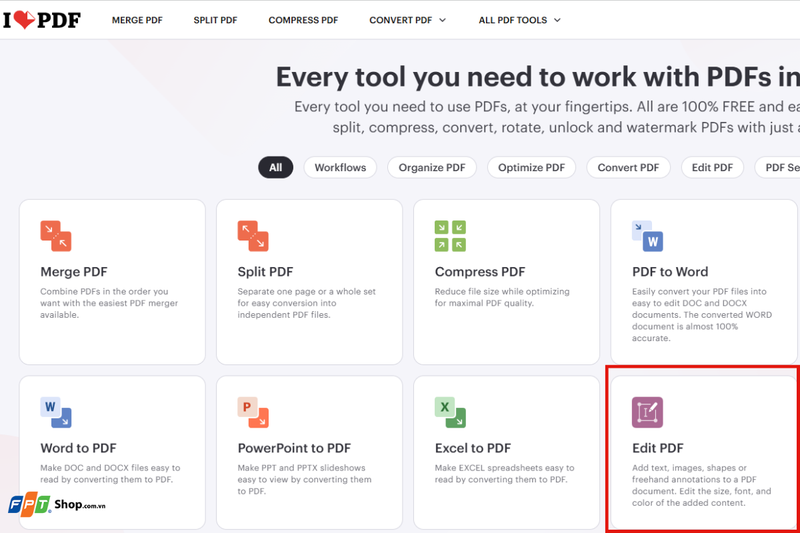Click the Compress PDF green arrows icon
Image resolution: width=800 pixels, height=533 pixels.
(450, 236)
